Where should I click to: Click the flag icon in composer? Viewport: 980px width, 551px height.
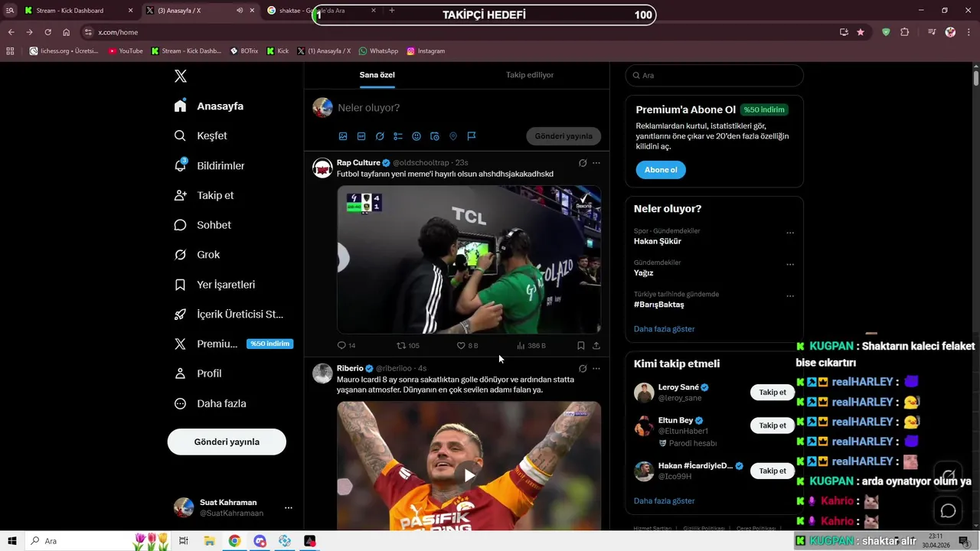click(x=472, y=136)
